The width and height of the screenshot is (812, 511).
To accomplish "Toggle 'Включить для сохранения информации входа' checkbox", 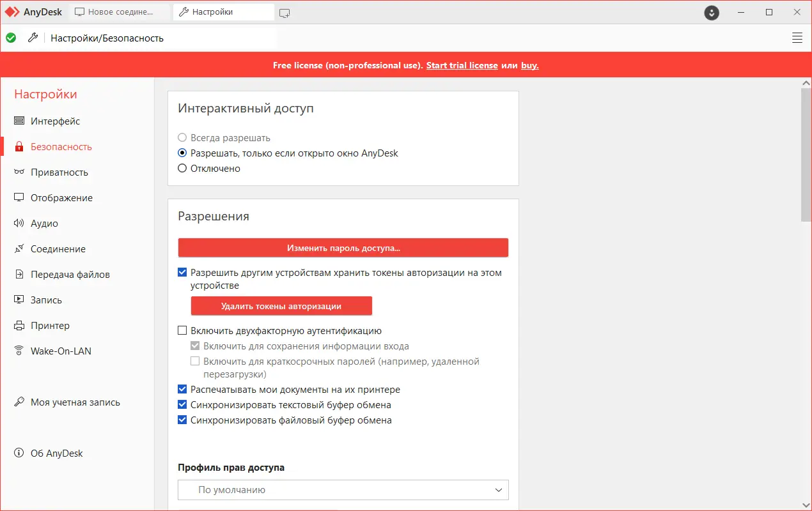I will (195, 346).
